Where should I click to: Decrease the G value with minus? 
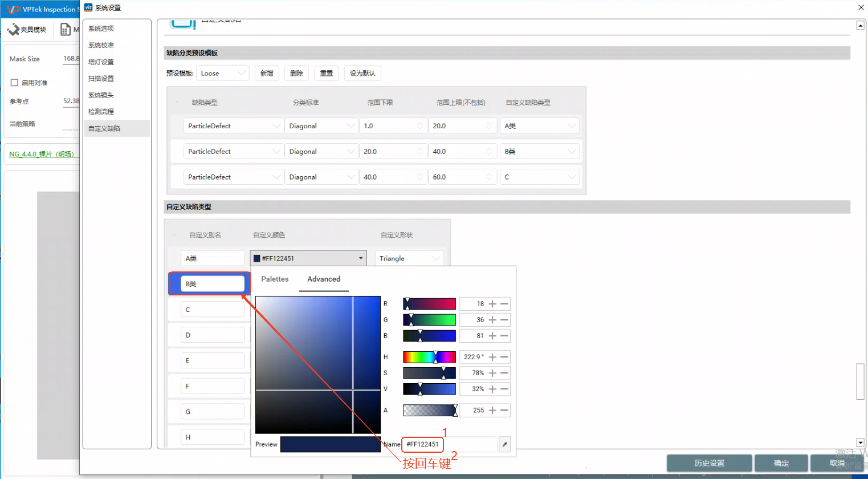point(504,320)
